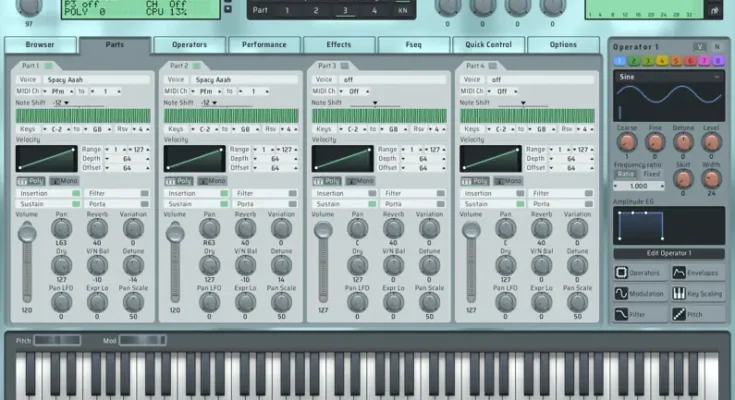Select KN in top part selector
The width and height of the screenshot is (735, 400).
[403, 10]
